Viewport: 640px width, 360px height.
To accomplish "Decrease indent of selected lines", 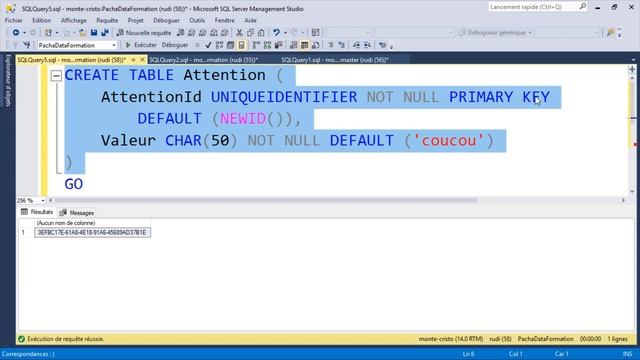I will [356, 45].
